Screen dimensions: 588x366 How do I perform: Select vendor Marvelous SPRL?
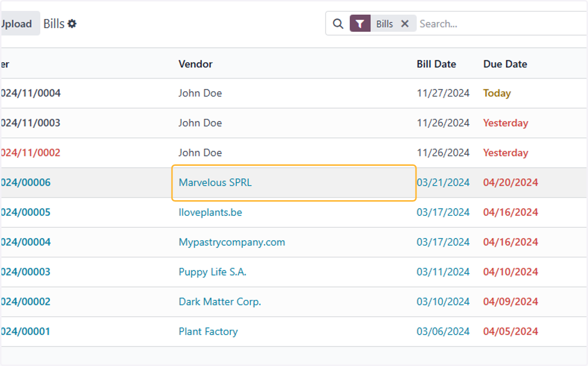215,183
